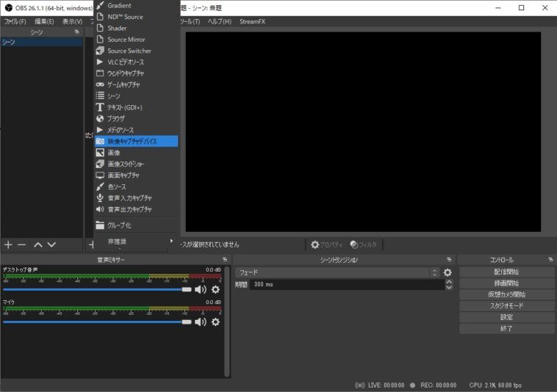Viewport: 557px width, 392px height.
Task: Decrease transition duration with down arrow
Action: (450, 287)
